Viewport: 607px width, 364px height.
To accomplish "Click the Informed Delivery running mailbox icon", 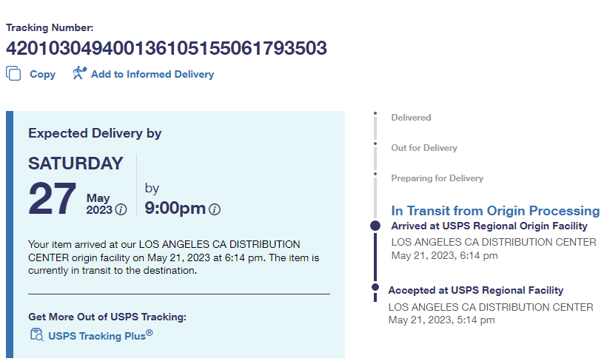I will (x=80, y=73).
